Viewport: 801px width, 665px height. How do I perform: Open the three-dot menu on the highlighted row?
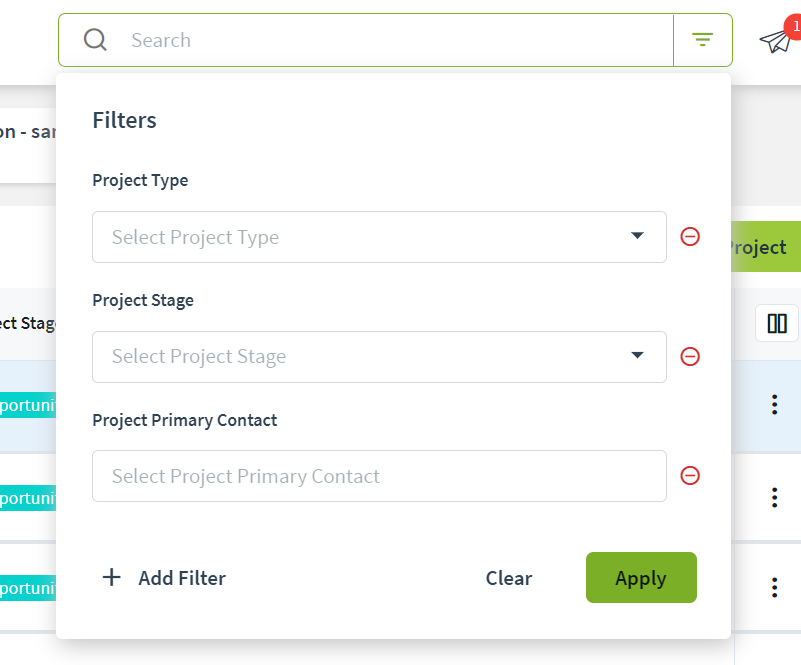(775, 405)
